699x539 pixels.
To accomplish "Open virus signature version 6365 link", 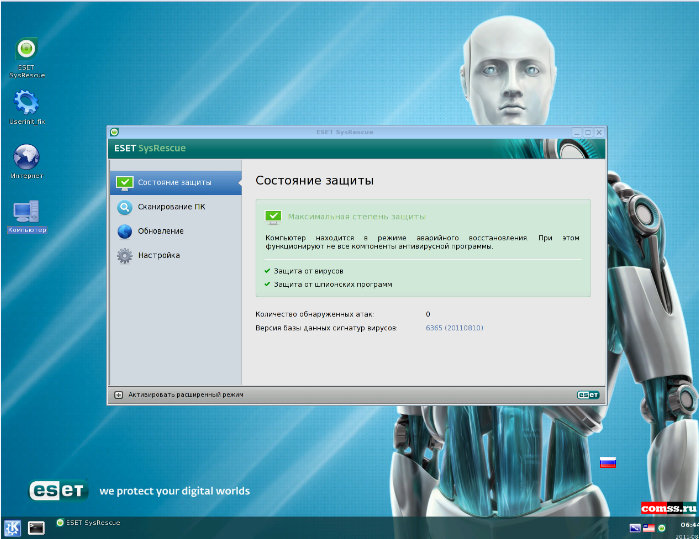I will pyautogui.click(x=454, y=328).
